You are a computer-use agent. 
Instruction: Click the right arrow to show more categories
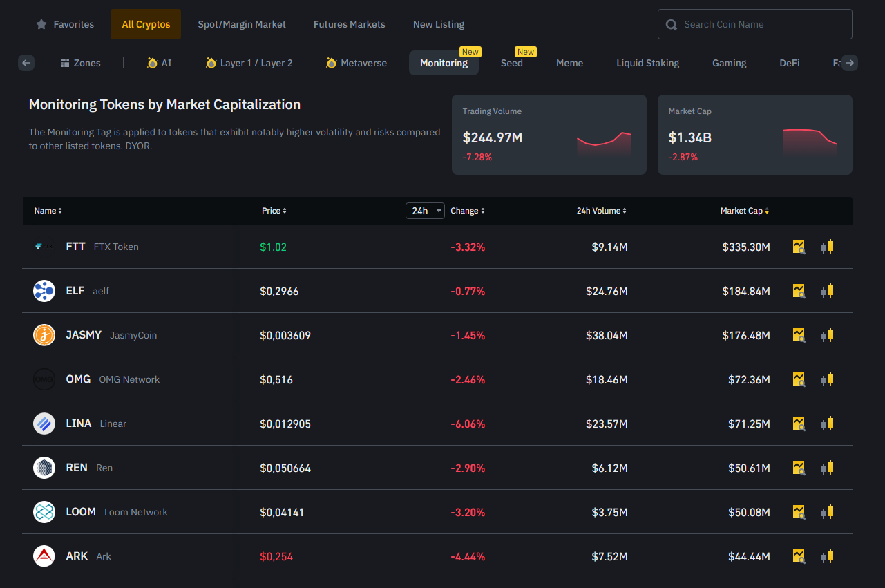tap(850, 63)
